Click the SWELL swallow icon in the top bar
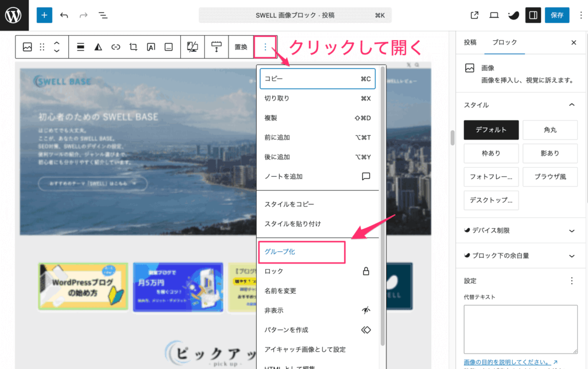The image size is (588, 369). tap(513, 15)
